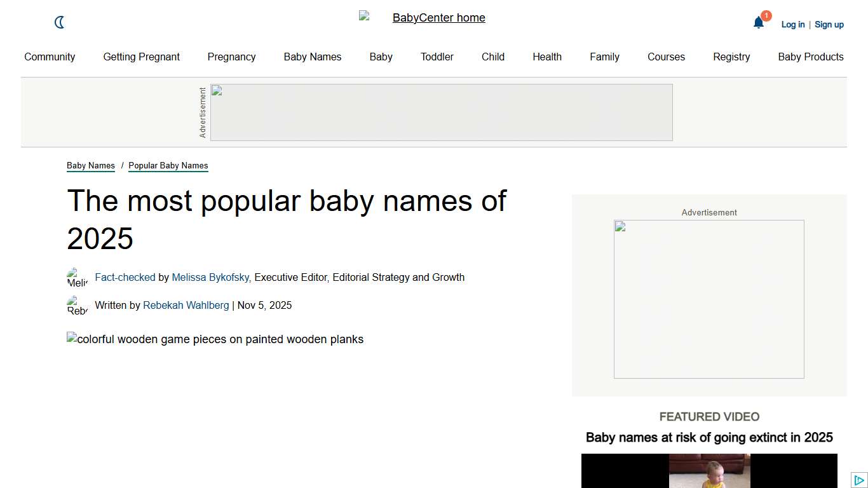Select the Community navigation item

click(50, 57)
